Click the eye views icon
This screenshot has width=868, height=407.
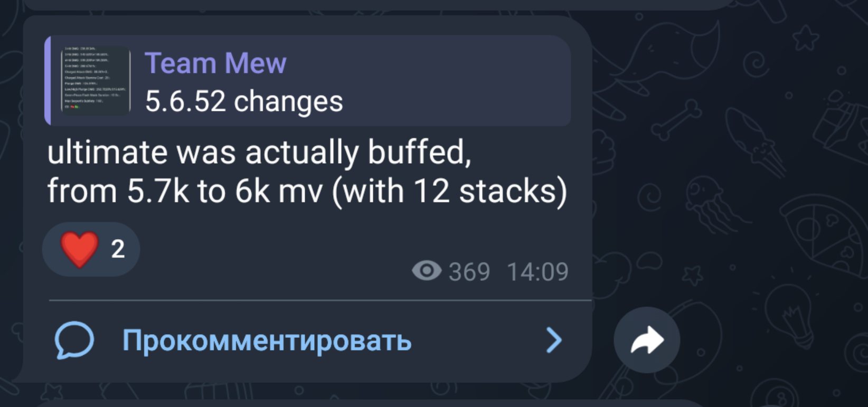click(x=427, y=271)
